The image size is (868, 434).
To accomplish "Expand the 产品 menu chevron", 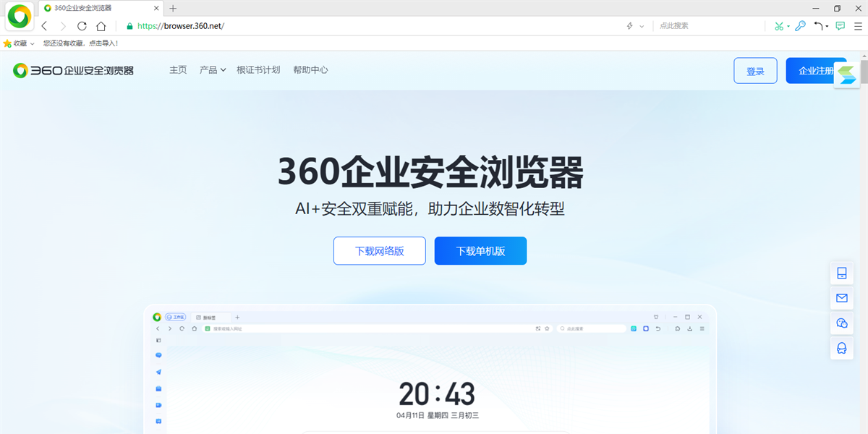I will [224, 70].
